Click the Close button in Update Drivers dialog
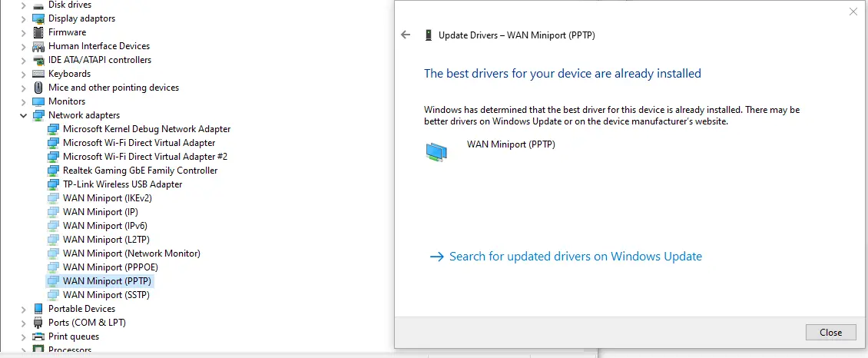 click(x=830, y=332)
